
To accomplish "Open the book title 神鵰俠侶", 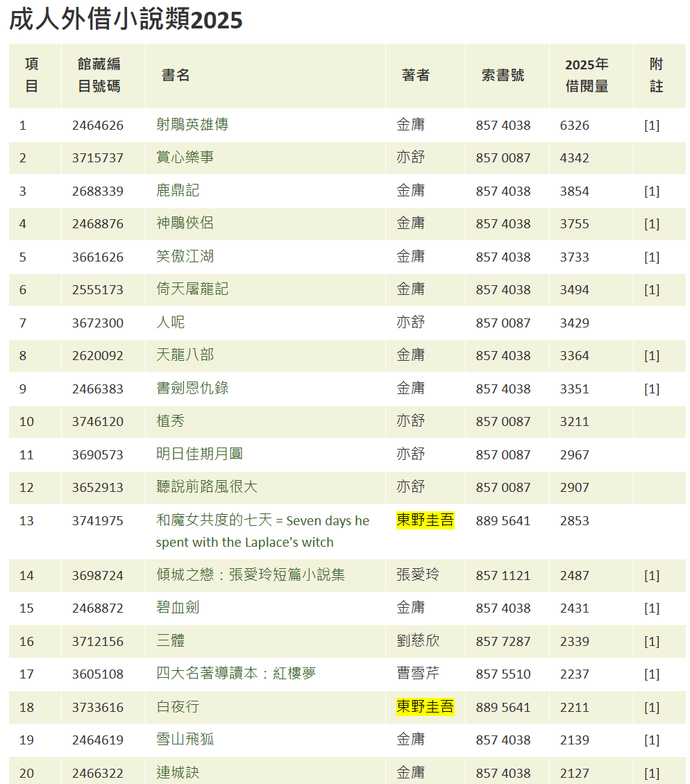I will coord(185,223).
